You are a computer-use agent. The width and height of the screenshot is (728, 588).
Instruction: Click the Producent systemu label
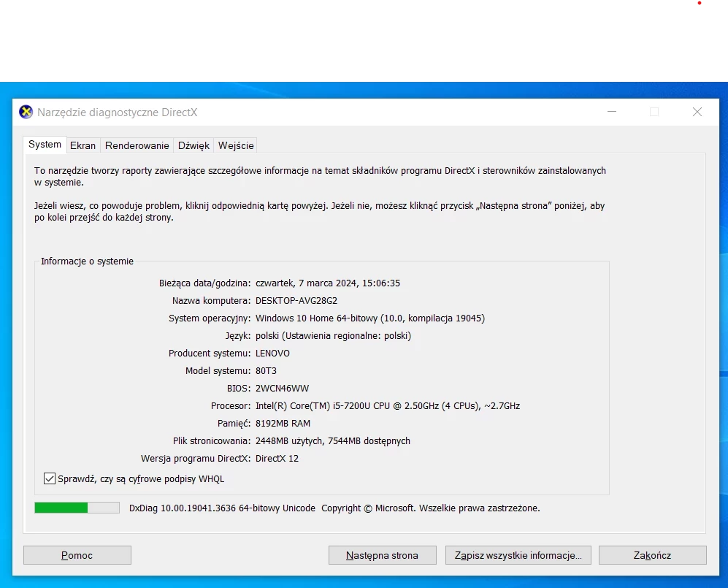tap(210, 354)
